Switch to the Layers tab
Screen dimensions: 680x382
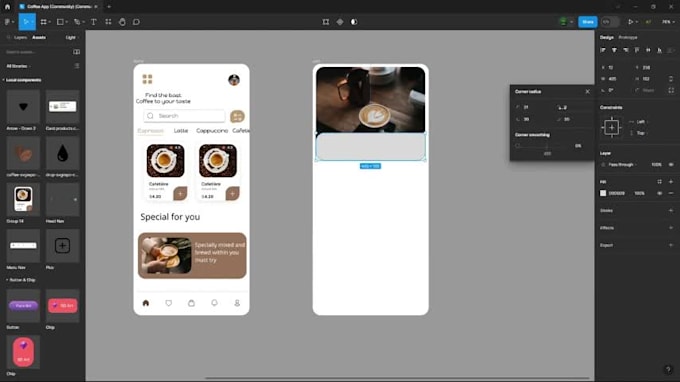[20, 38]
